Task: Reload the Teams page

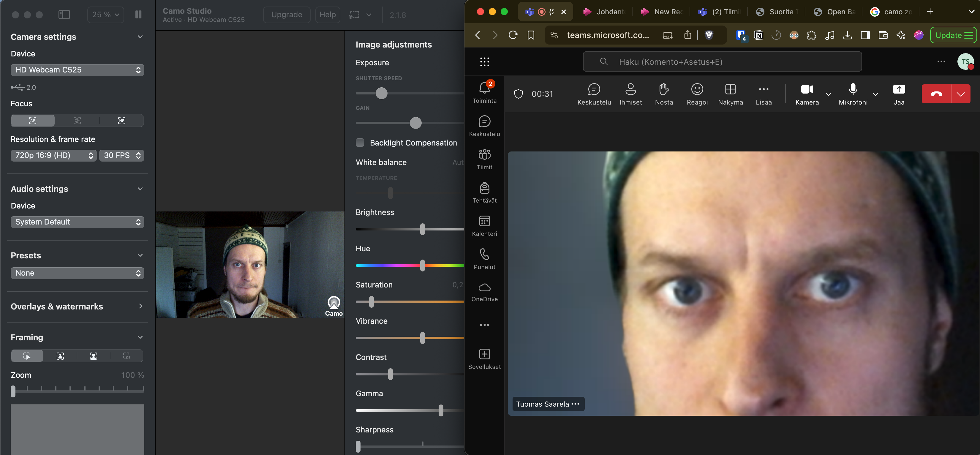Action: (513, 35)
